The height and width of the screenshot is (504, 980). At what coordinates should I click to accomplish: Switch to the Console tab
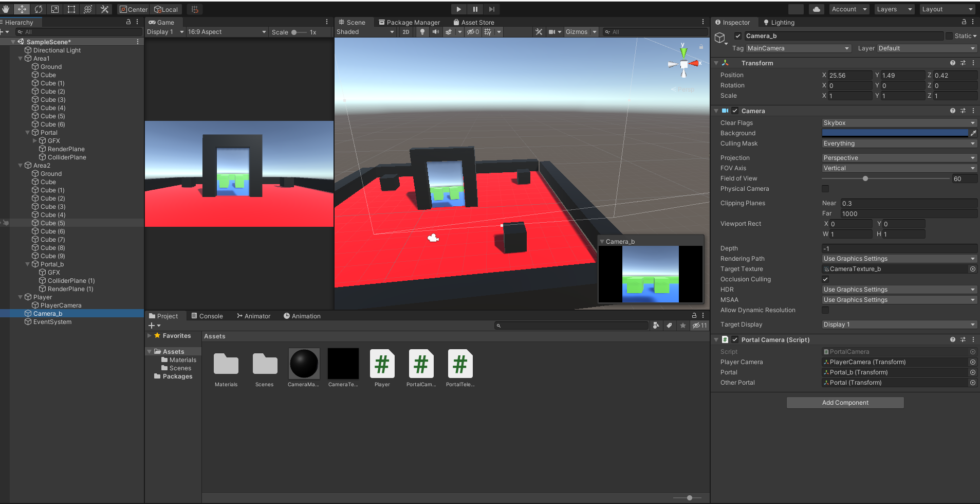[208, 315]
